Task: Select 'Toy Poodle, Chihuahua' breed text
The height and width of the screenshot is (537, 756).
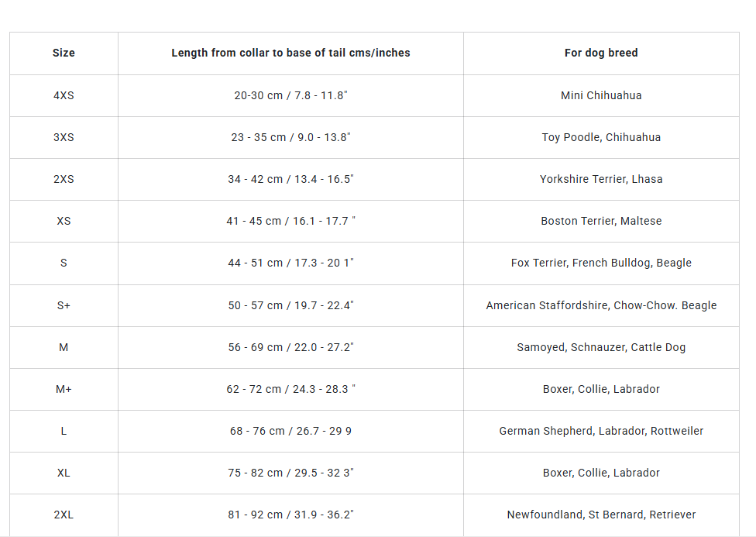Action: (601, 137)
